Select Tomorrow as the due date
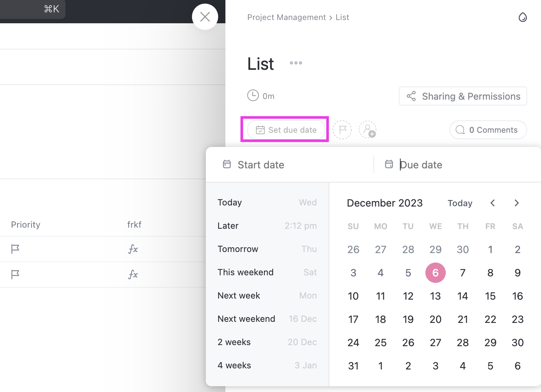Screen dimensions: 541x392 coord(238,249)
